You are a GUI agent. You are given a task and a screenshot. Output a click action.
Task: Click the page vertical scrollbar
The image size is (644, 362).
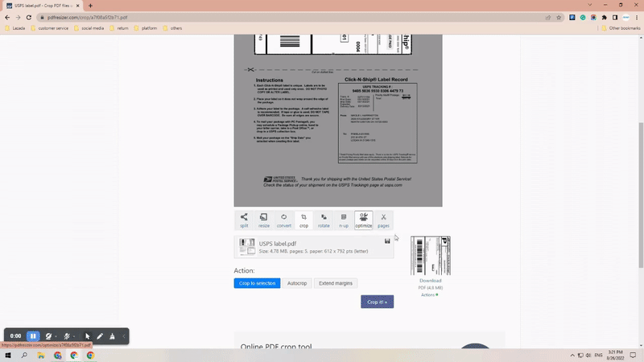[x=641, y=195]
